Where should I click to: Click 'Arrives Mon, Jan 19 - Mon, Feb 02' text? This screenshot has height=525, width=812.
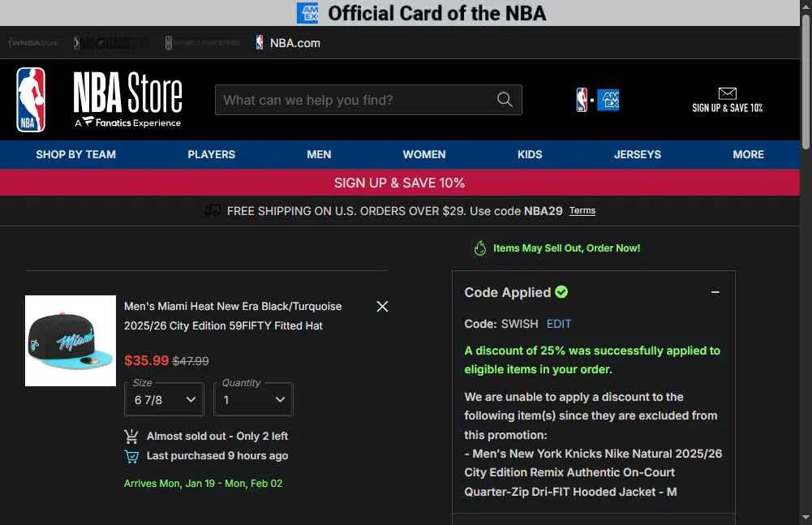point(203,483)
